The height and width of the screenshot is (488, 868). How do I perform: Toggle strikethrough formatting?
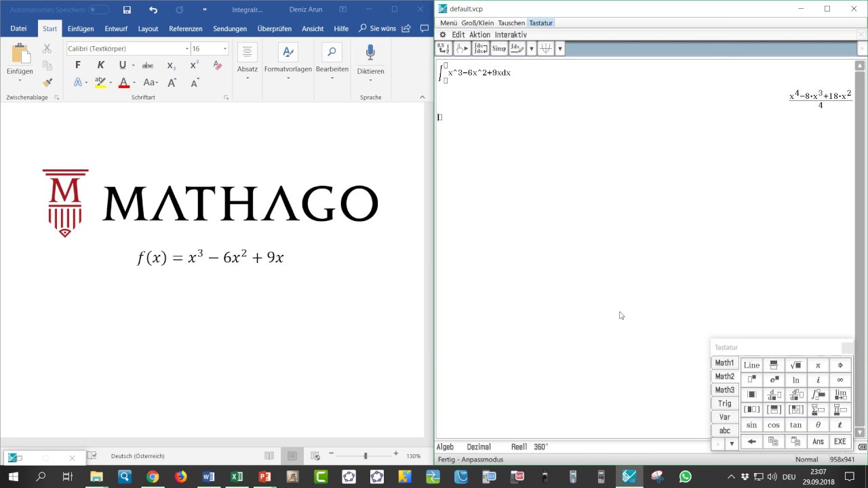point(148,65)
